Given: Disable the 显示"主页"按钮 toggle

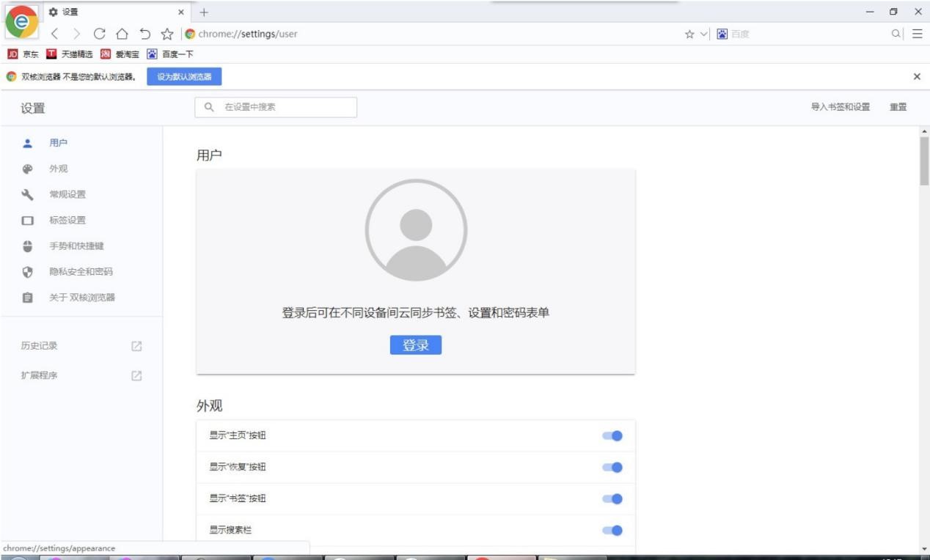Looking at the screenshot, I should pyautogui.click(x=613, y=435).
